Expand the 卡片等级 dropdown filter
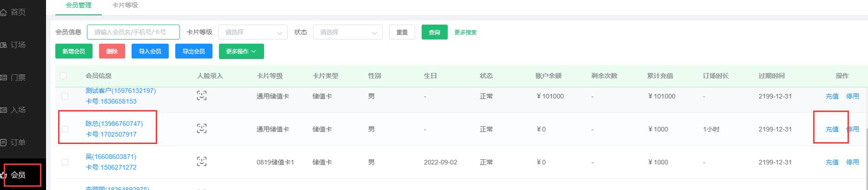This screenshot has height=190, width=868. pyautogui.click(x=253, y=33)
